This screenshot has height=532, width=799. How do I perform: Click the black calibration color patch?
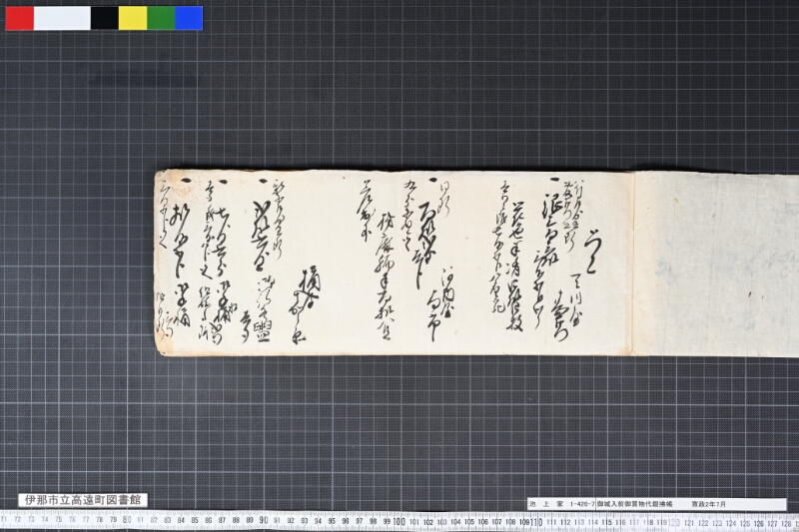[105, 18]
